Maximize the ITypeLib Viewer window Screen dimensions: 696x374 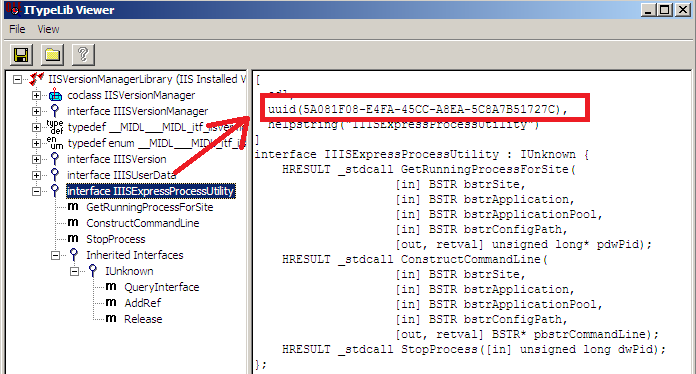click(665, 10)
